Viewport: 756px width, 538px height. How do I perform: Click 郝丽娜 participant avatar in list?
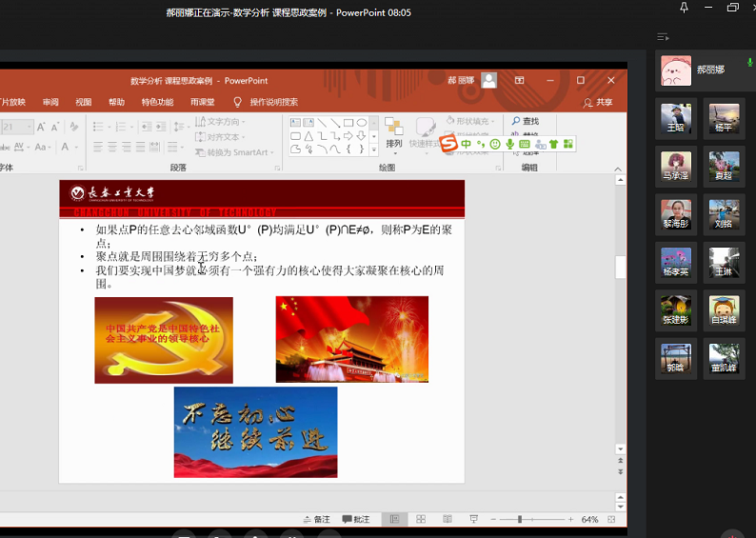676,70
